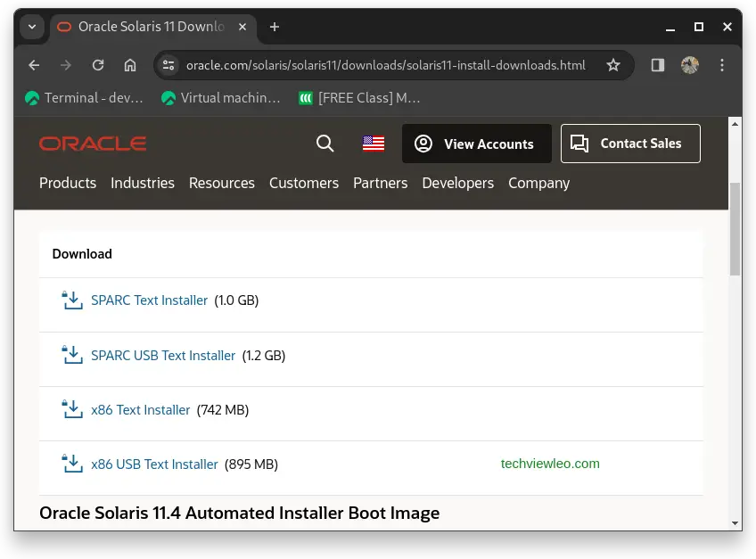Toggle the Chrome side panel open
The image size is (756, 559).
(x=657, y=64)
